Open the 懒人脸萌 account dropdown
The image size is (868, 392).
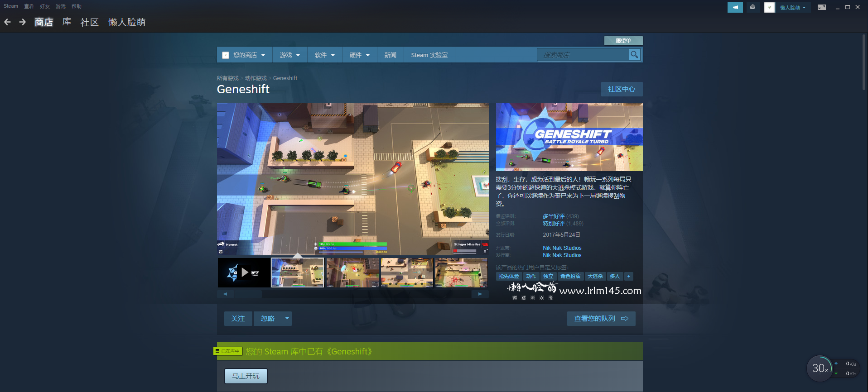(793, 7)
